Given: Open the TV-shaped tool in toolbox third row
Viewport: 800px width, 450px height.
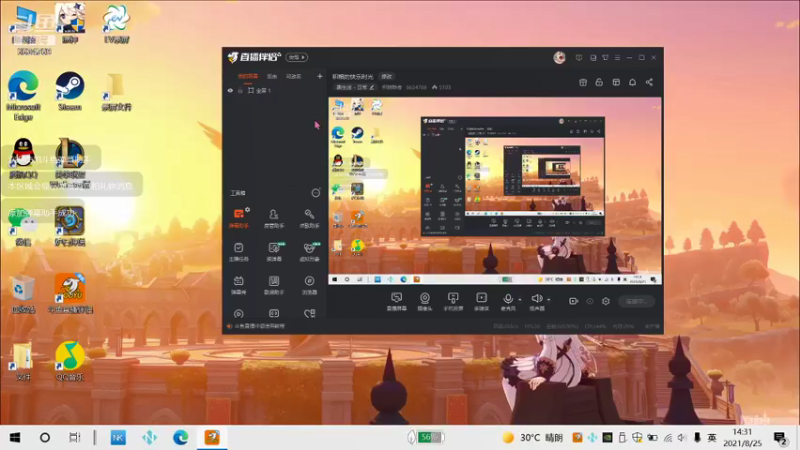Looking at the screenshot, I should point(238,285).
